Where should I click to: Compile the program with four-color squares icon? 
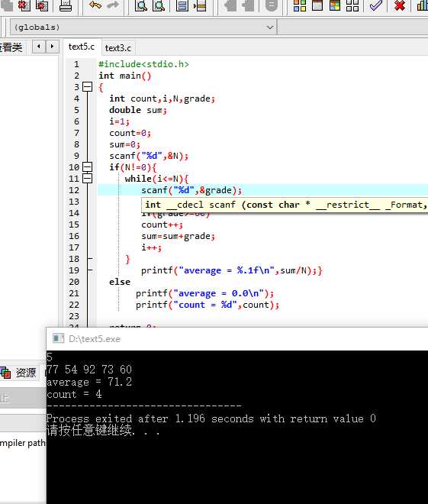[300, 5]
